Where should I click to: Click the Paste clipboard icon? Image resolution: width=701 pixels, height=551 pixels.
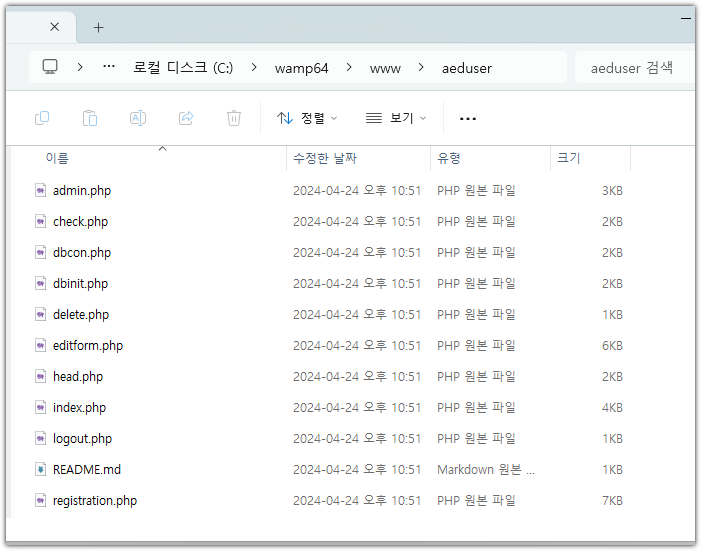tap(90, 118)
